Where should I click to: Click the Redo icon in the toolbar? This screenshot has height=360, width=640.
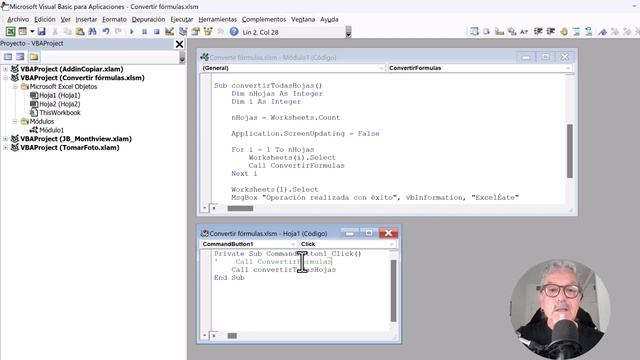click(118, 31)
